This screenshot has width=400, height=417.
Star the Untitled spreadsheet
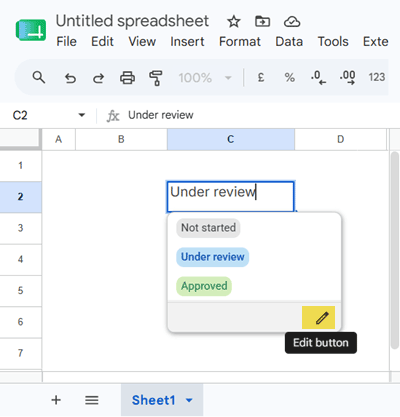click(234, 22)
